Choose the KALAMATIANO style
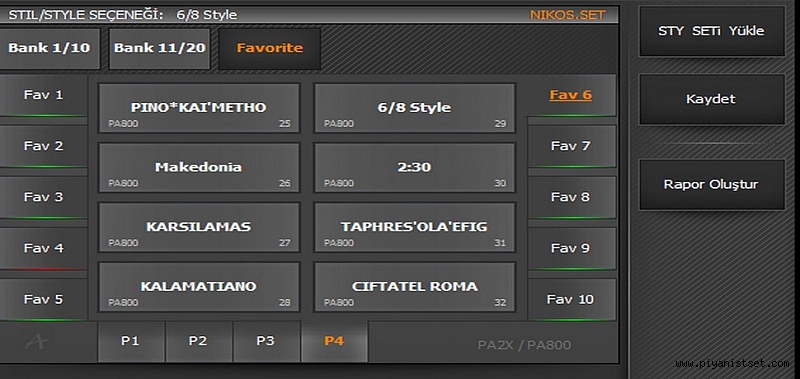The image size is (800, 379). coord(199,287)
